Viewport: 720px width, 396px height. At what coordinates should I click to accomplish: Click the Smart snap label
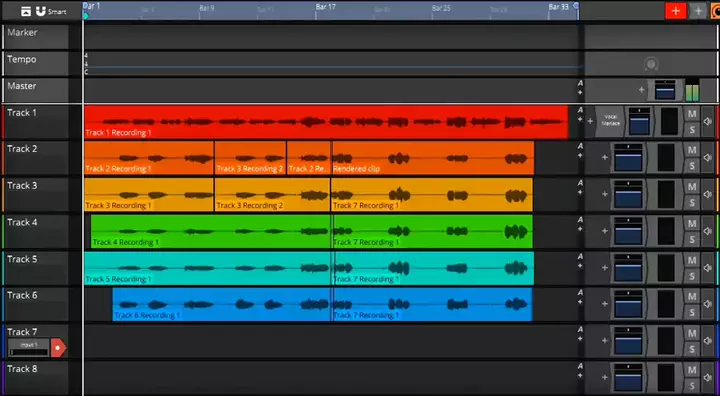(x=57, y=11)
